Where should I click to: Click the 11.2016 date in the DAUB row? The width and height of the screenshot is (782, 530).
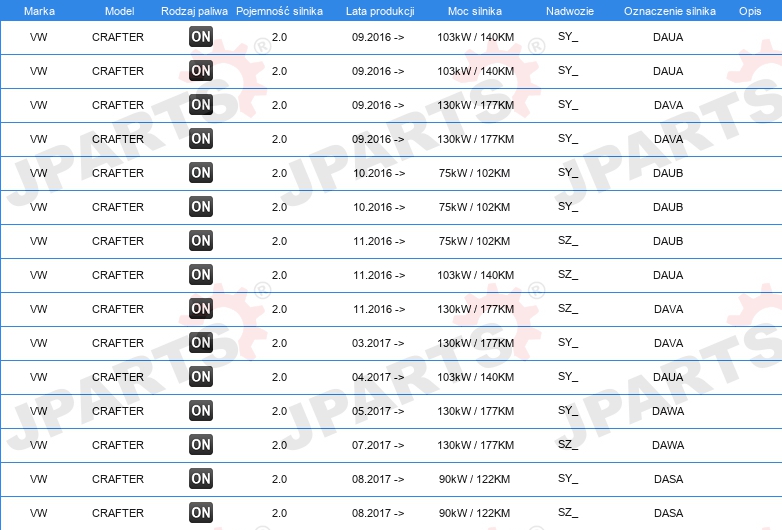pos(379,241)
